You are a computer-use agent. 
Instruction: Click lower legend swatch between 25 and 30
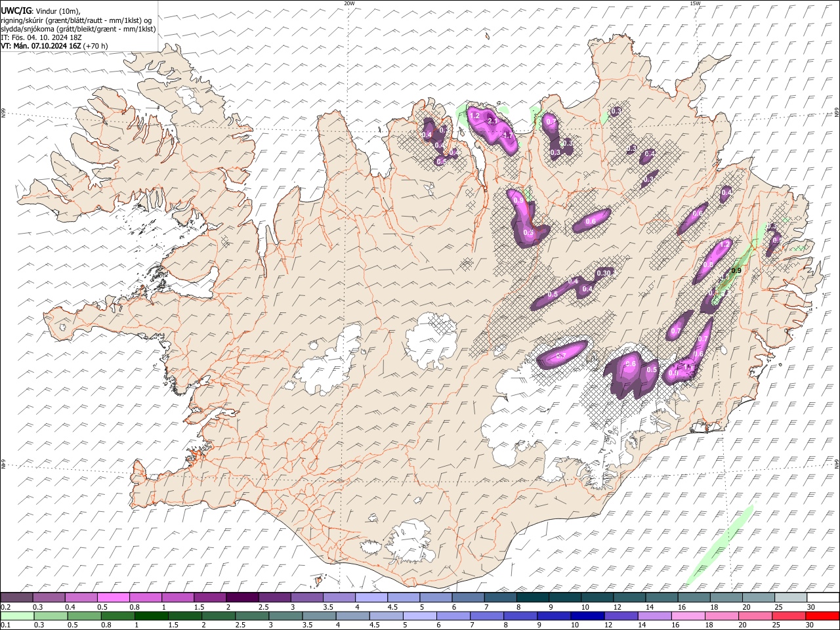[789, 616]
